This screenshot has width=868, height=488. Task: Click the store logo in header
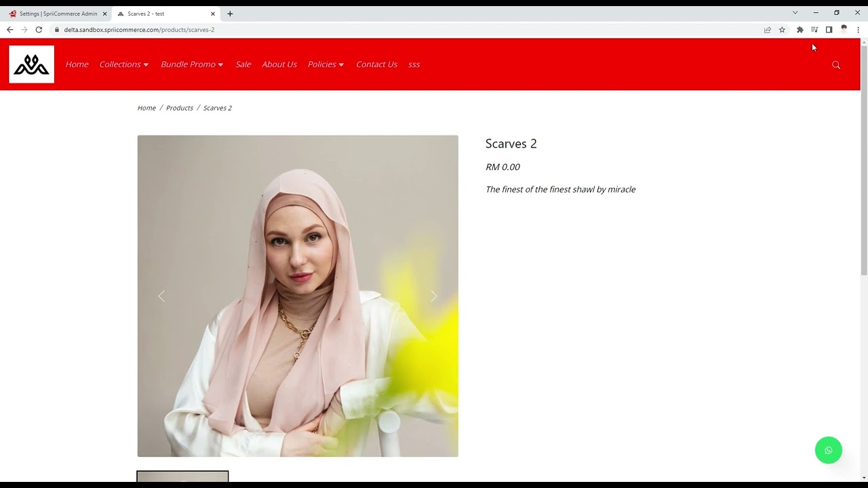[31, 64]
